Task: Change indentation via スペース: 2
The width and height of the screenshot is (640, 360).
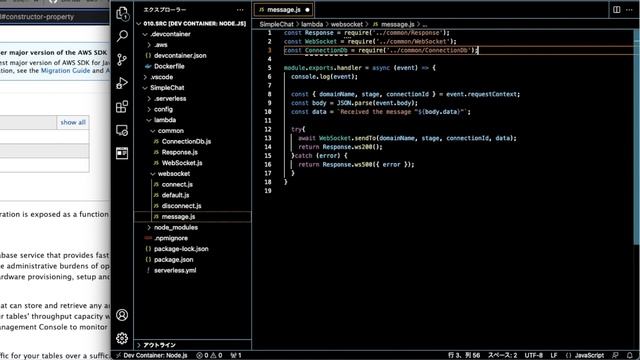Action: 502,356
